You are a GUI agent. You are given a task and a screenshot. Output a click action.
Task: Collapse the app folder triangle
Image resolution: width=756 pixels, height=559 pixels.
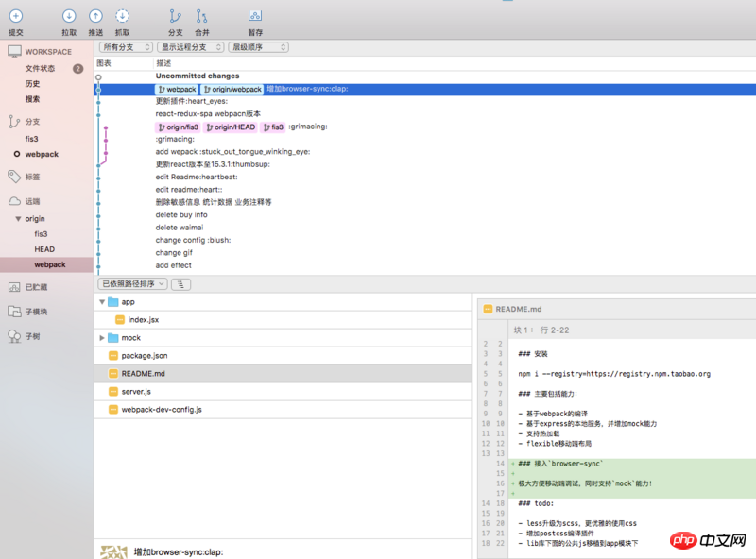[x=102, y=302]
